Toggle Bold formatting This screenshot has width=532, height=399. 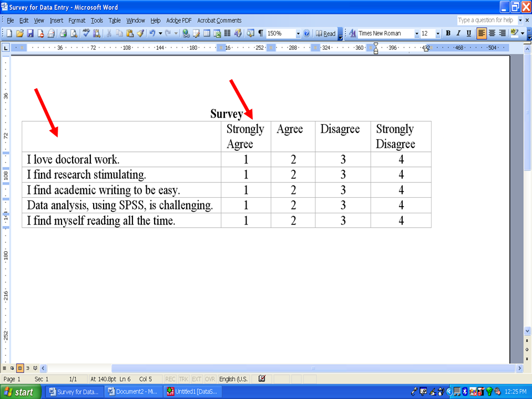448,34
